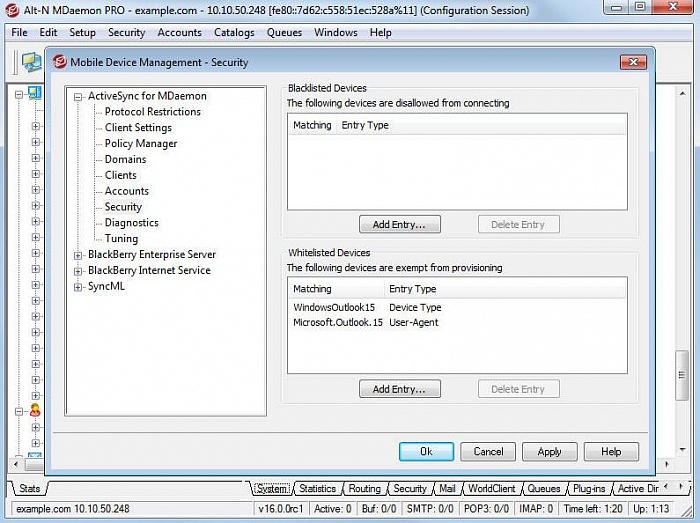Select Accounts under ActiveSync in the tree
The width and height of the screenshot is (700, 523).
(127, 191)
